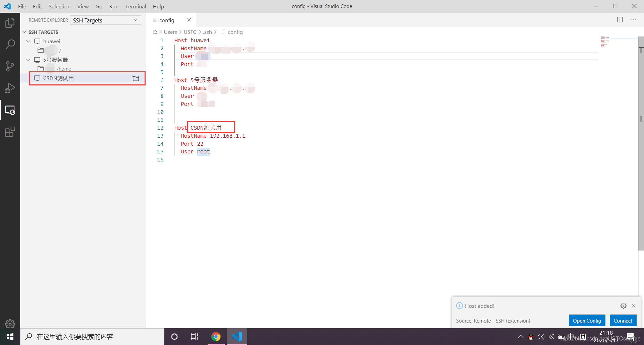Open the Help menu

(158, 6)
